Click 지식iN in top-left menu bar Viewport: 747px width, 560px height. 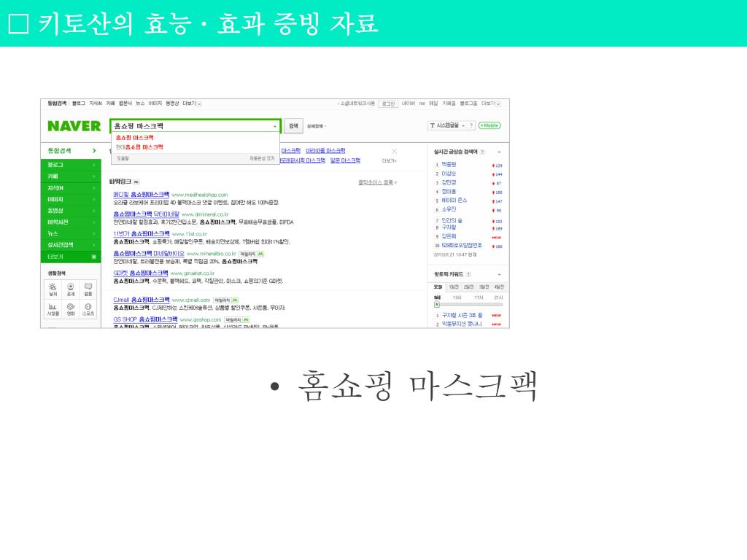96,104
